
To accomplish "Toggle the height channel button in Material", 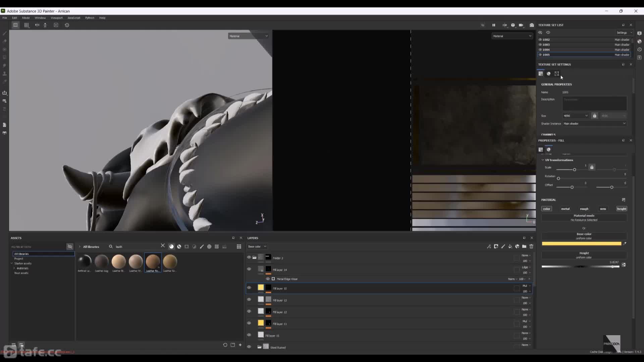I will point(622,209).
